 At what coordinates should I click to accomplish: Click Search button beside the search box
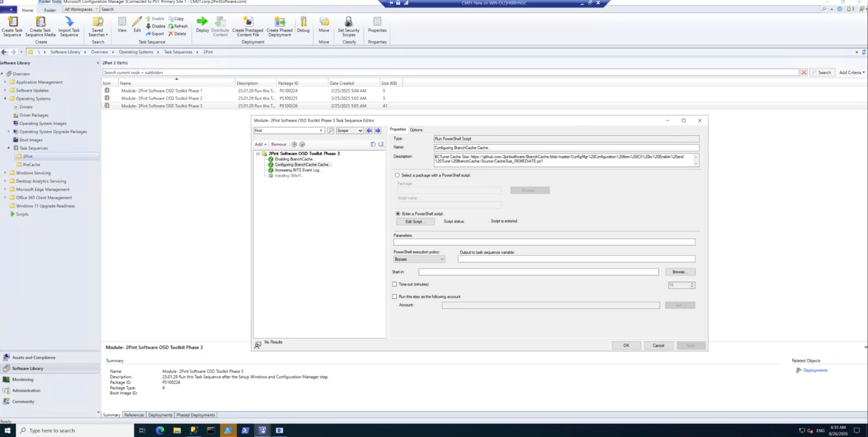click(x=822, y=73)
